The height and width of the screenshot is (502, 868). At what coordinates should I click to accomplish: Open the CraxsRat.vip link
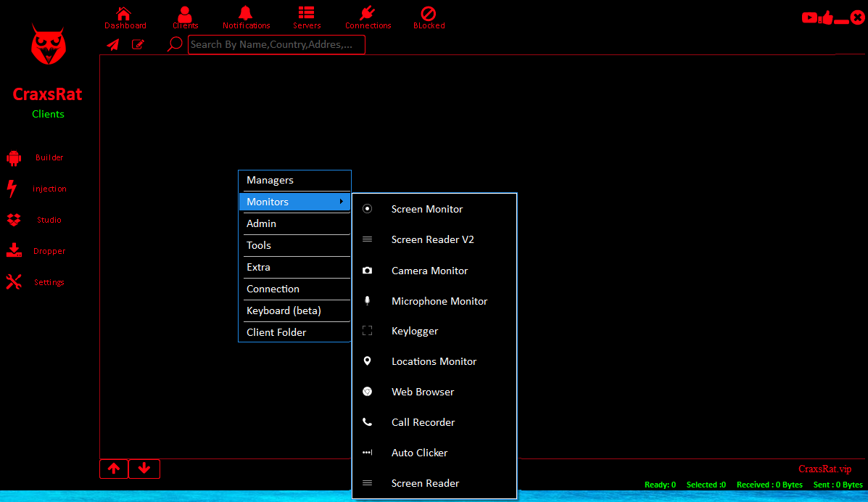pyautogui.click(x=824, y=469)
